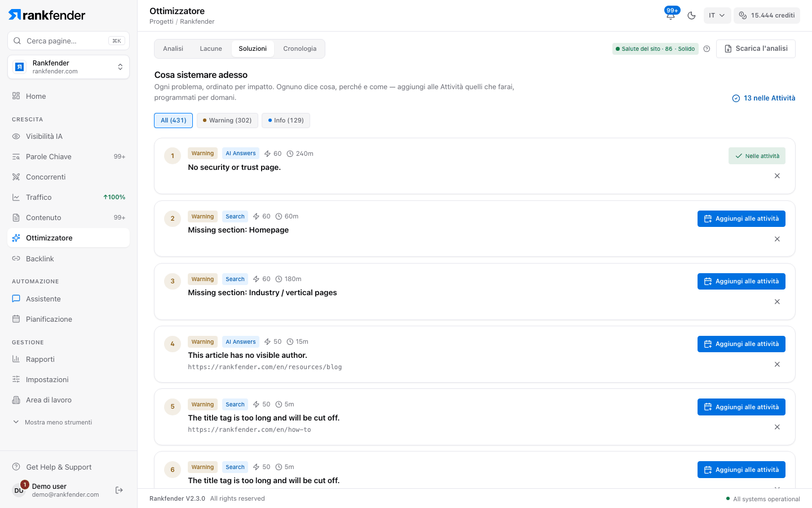The height and width of the screenshot is (508, 812).
Task: Expand the Rankfender project switcher
Action: 68,67
